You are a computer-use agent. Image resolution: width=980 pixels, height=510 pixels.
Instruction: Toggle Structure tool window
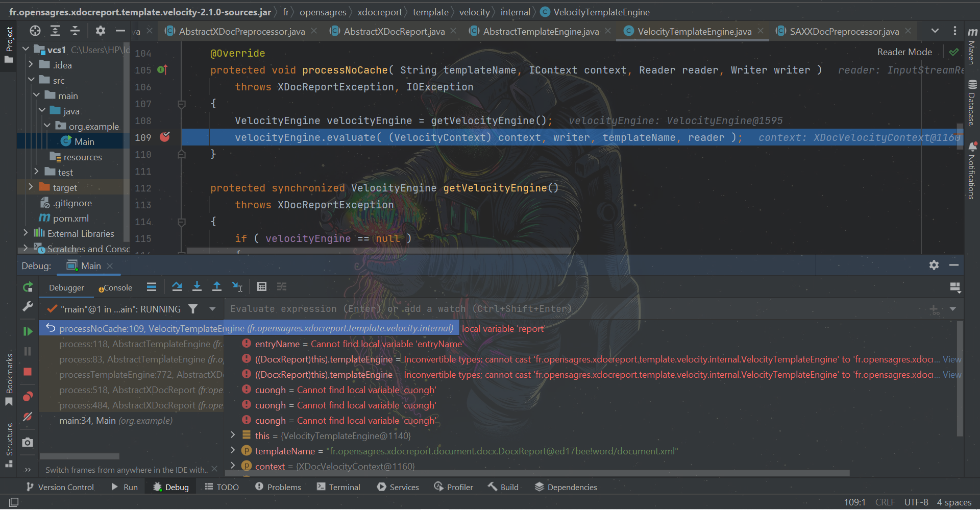[x=9, y=445]
